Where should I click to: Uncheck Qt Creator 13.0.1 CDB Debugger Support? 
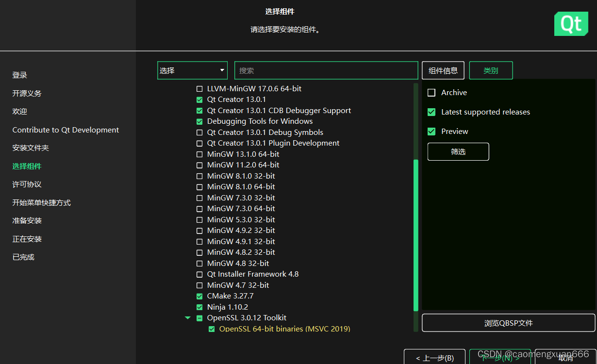(199, 111)
